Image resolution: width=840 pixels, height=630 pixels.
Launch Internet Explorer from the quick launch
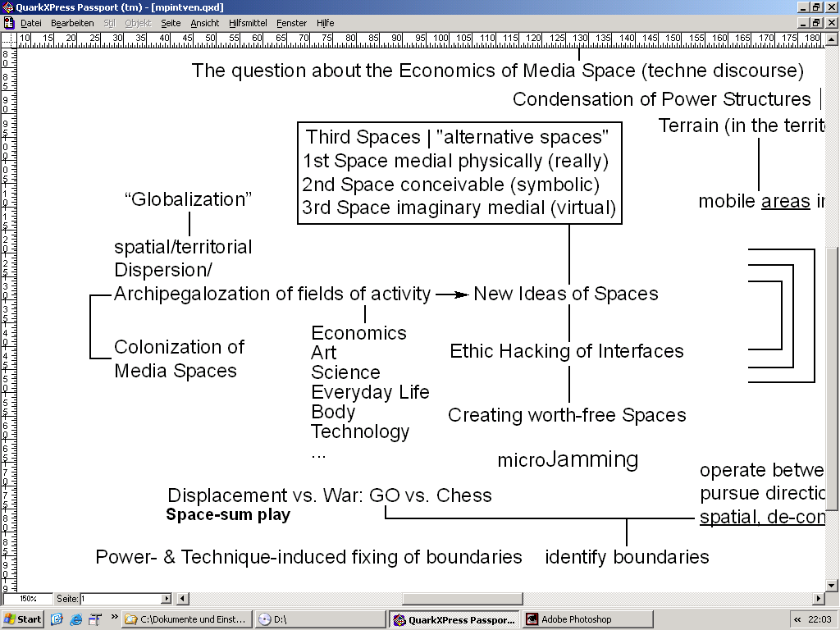(76, 619)
